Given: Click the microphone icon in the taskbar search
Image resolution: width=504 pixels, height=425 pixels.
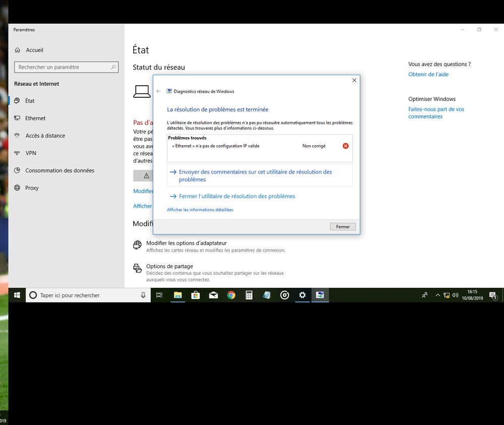Looking at the screenshot, I should coord(143,295).
